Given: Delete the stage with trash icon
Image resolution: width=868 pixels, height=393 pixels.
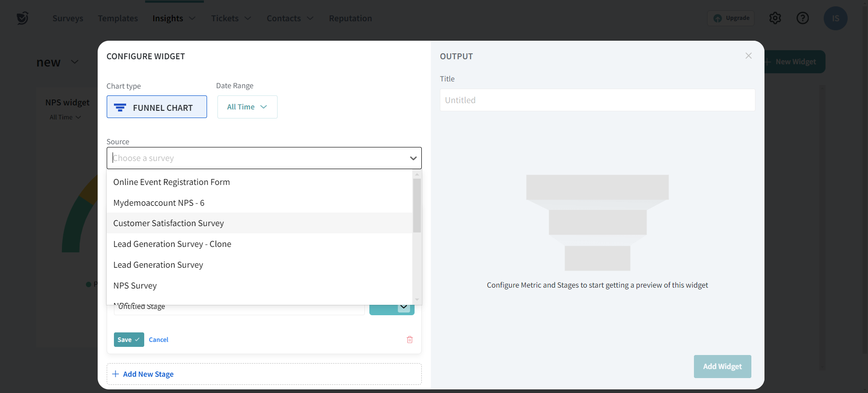Looking at the screenshot, I should [x=410, y=340].
